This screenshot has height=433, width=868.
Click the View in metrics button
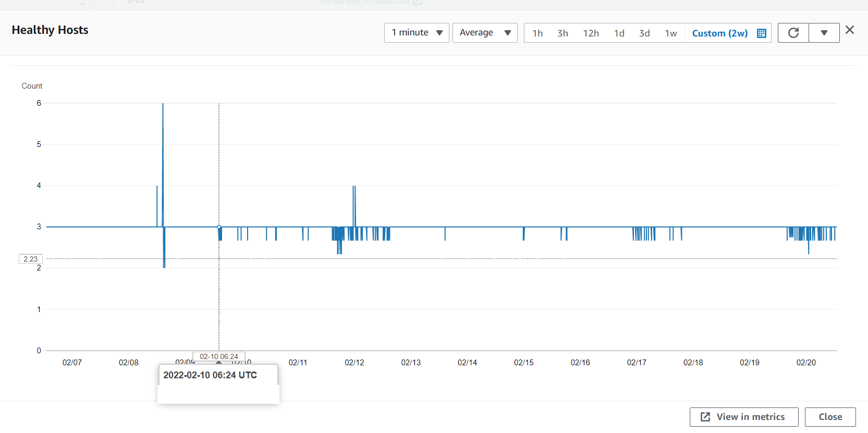point(744,417)
